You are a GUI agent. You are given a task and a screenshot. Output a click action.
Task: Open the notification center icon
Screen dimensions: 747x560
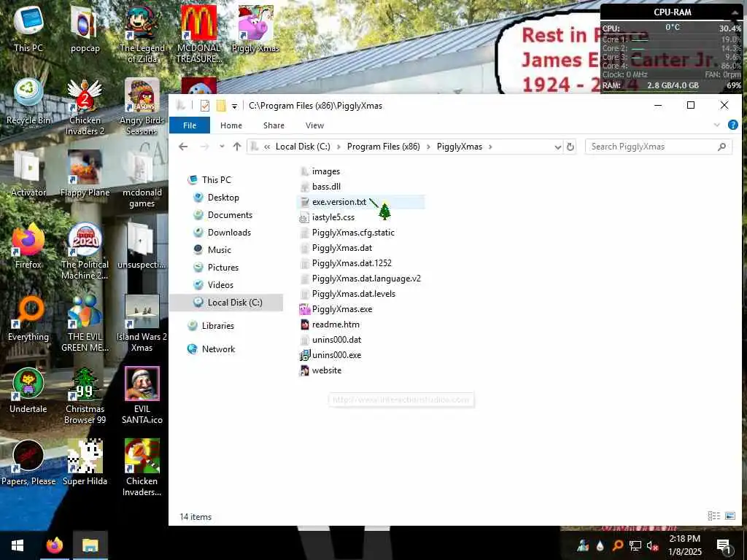tap(723, 545)
